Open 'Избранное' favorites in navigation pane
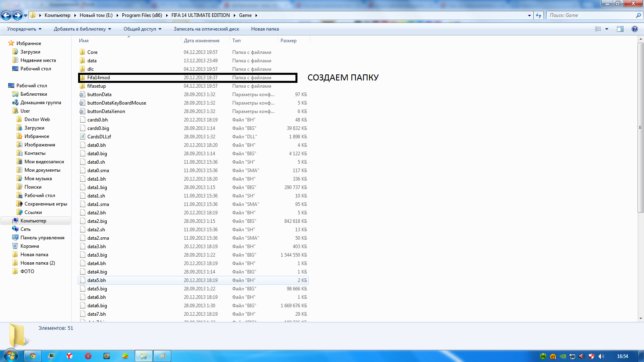 tap(29, 43)
